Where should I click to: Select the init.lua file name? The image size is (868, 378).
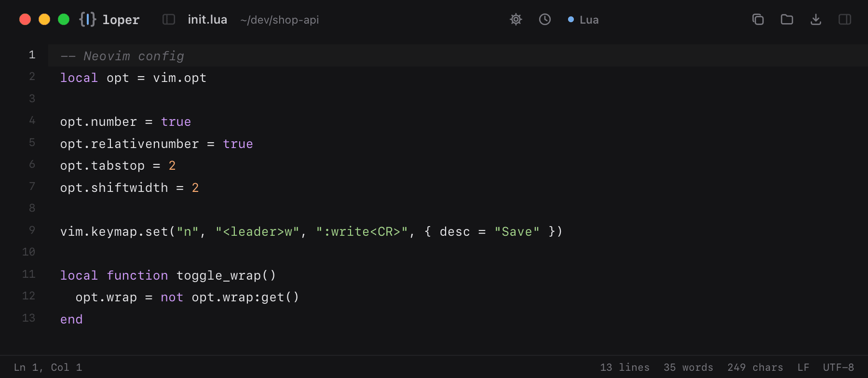207,20
